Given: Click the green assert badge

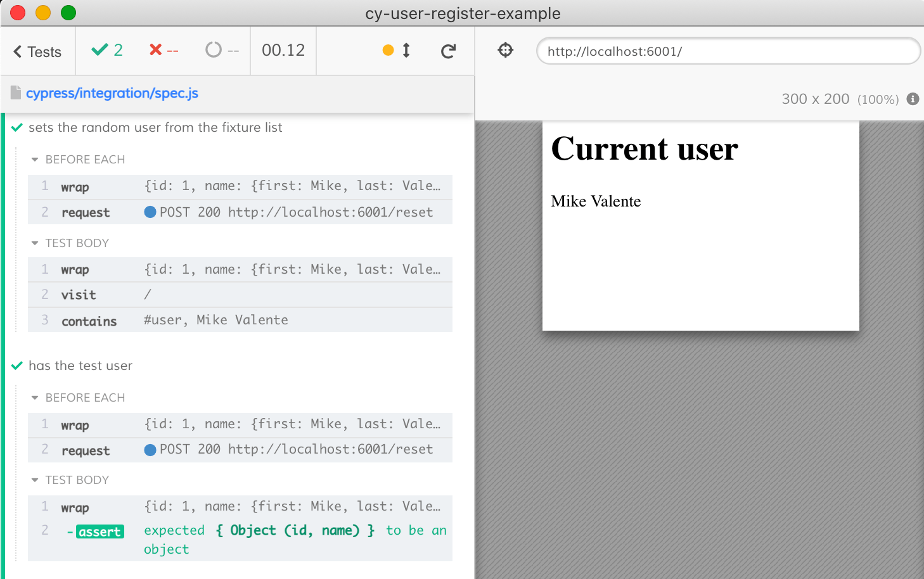Looking at the screenshot, I should coord(100,531).
